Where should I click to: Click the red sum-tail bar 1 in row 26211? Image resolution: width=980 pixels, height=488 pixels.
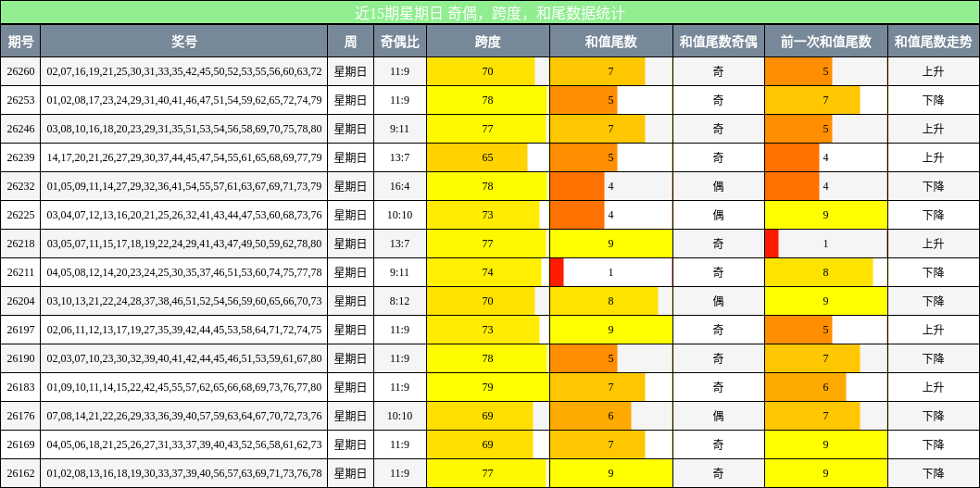click(557, 272)
